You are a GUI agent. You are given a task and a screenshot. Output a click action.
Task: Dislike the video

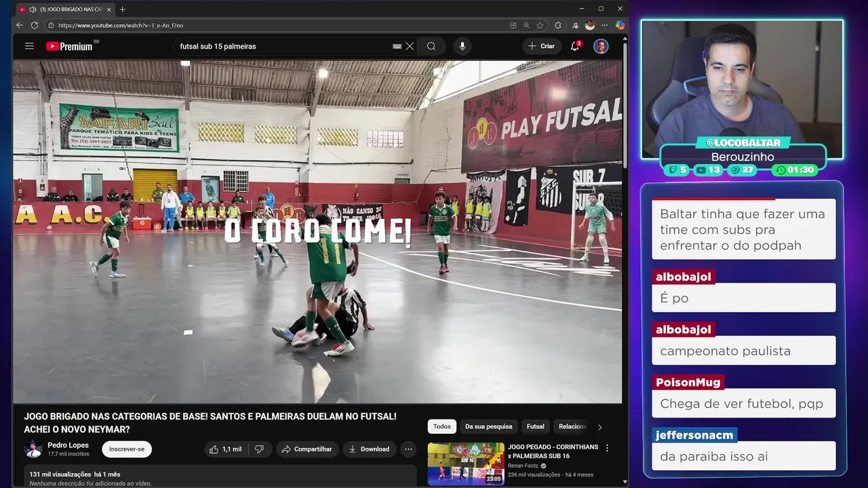pos(259,449)
